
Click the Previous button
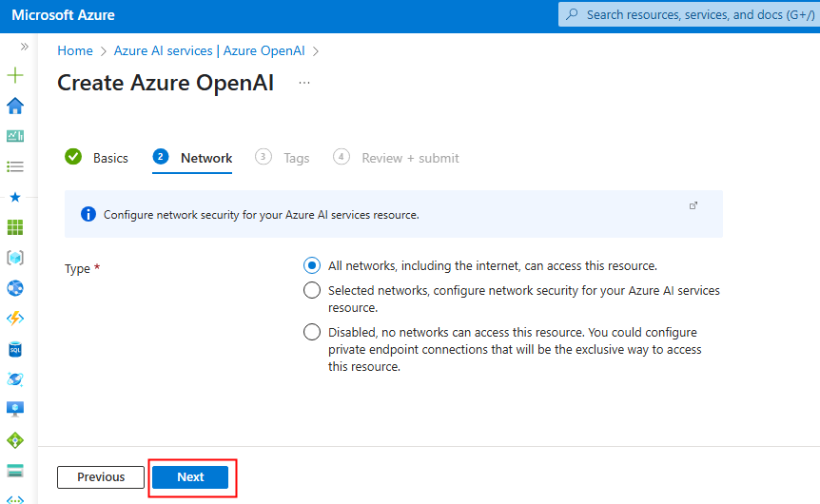(x=101, y=477)
